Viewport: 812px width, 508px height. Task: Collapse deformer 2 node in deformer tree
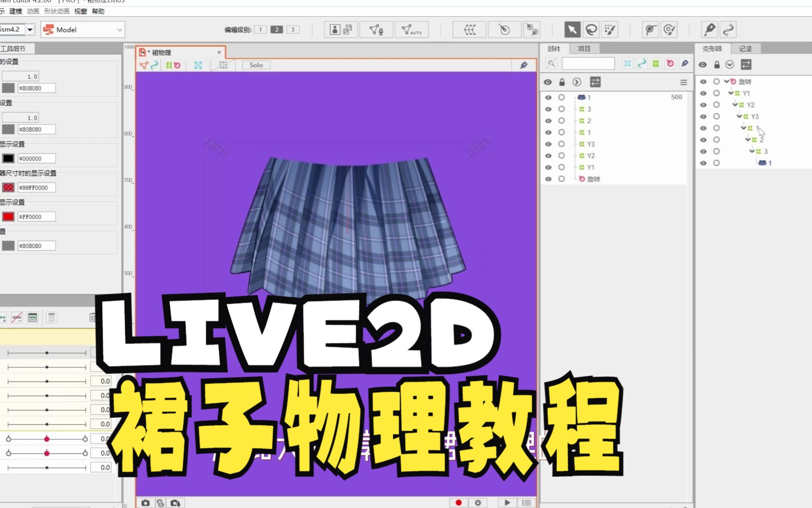748,139
